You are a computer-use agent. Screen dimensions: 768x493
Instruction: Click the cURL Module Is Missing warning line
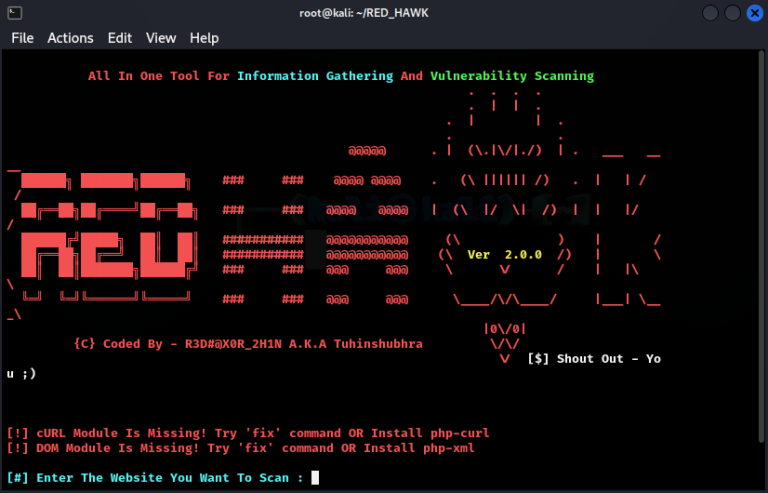(x=247, y=433)
